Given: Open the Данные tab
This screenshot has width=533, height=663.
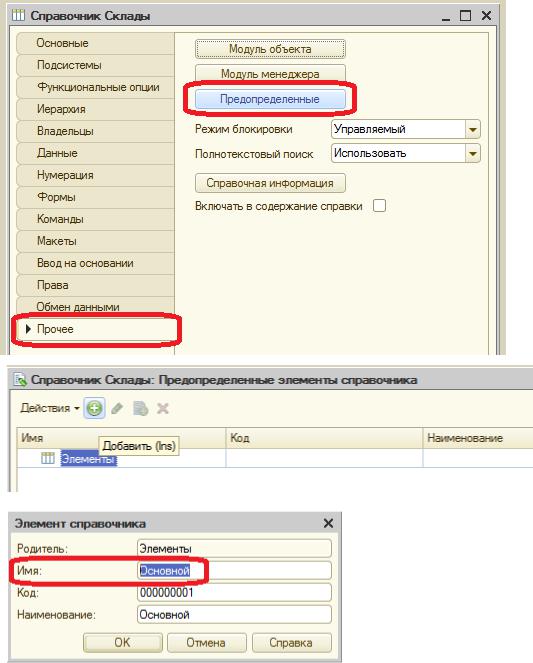Looking at the screenshot, I should 96,153.
